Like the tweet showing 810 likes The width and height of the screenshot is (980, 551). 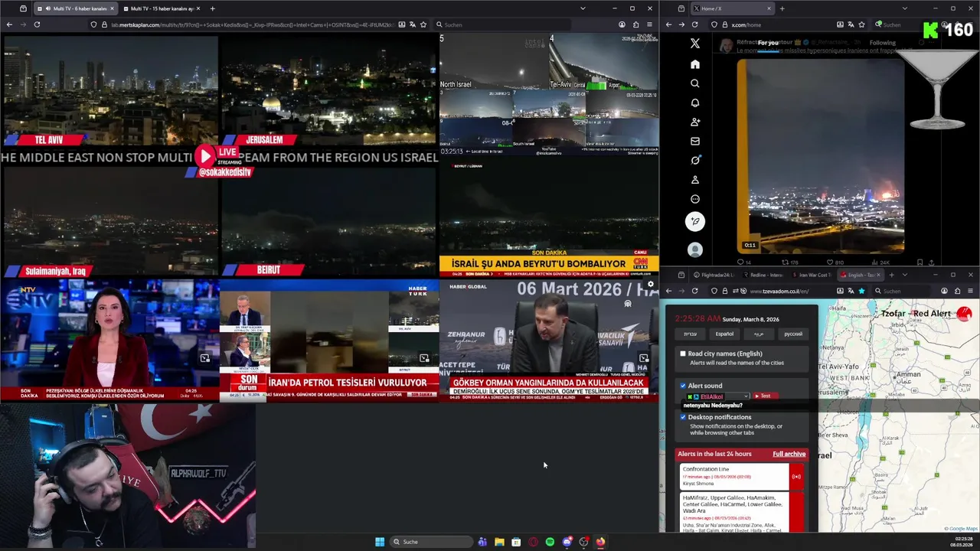tap(833, 262)
